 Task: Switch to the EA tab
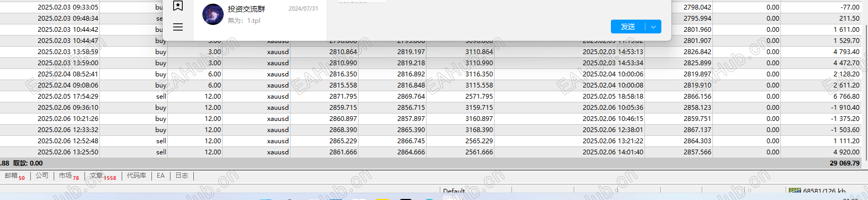tap(161, 176)
